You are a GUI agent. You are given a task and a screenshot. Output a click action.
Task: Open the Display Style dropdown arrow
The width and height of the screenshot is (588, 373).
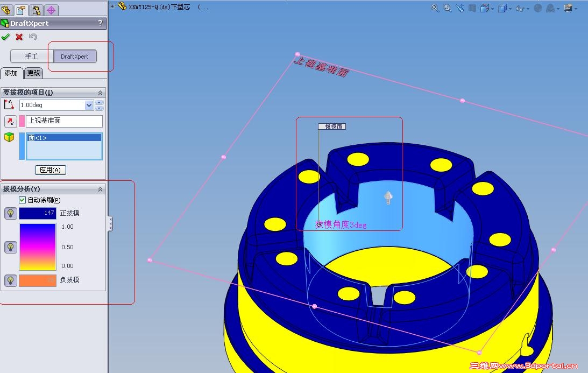pyautogui.click(x=511, y=9)
